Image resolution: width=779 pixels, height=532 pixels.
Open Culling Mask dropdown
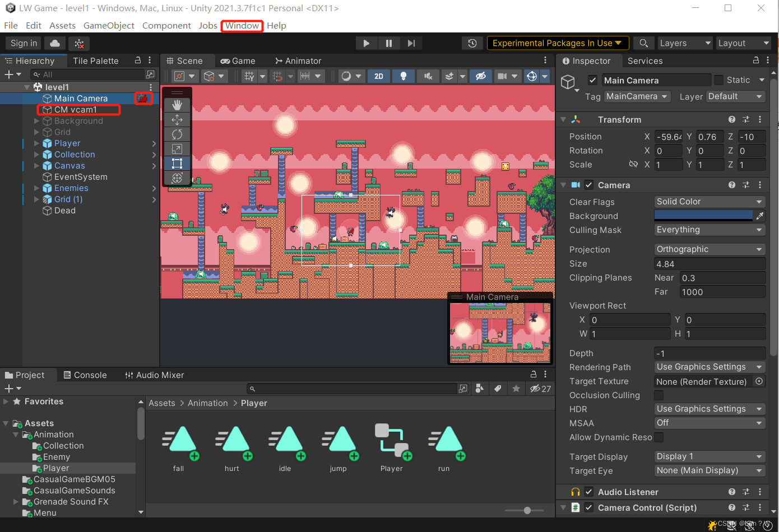710,230
